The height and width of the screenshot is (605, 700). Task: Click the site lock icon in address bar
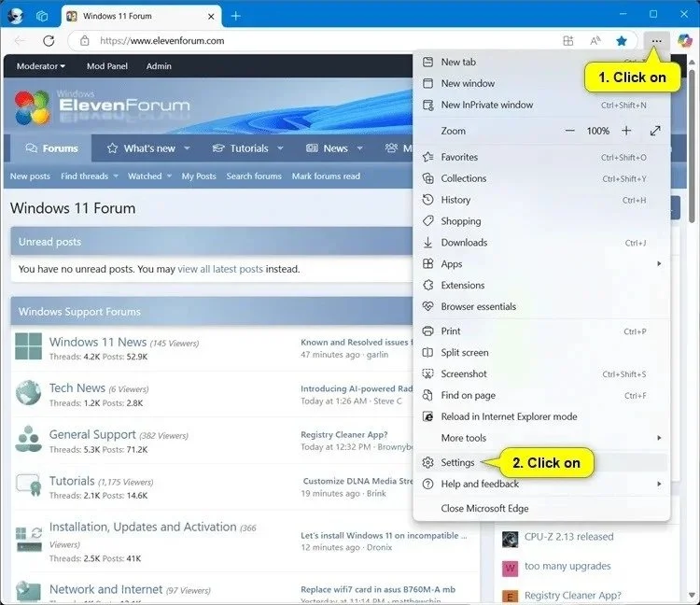(x=84, y=41)
